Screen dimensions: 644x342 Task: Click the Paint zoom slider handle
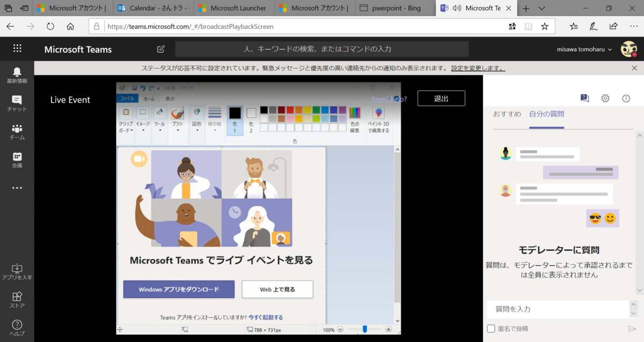pyautogui.click(x=365, y=329)
